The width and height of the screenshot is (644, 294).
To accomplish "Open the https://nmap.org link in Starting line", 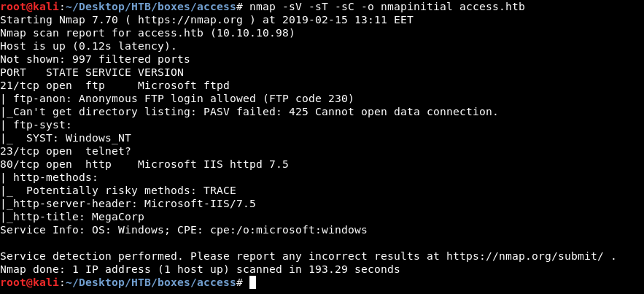I will pyautogui.click(x=174, y=20).
